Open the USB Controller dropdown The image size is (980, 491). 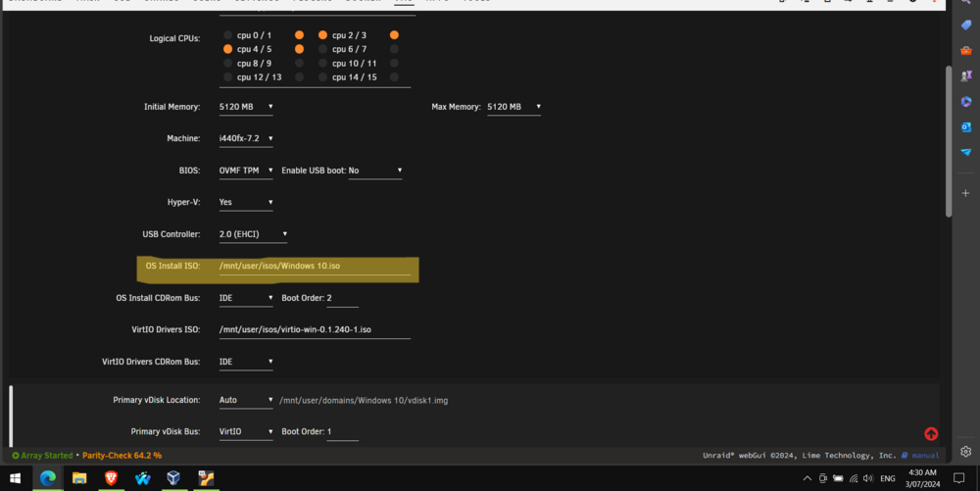[x=253, y=234]
